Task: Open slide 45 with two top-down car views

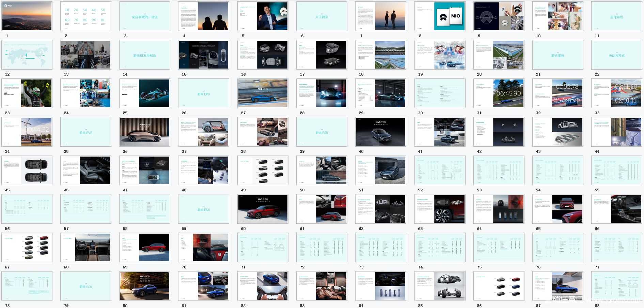Action: [27, 170]
